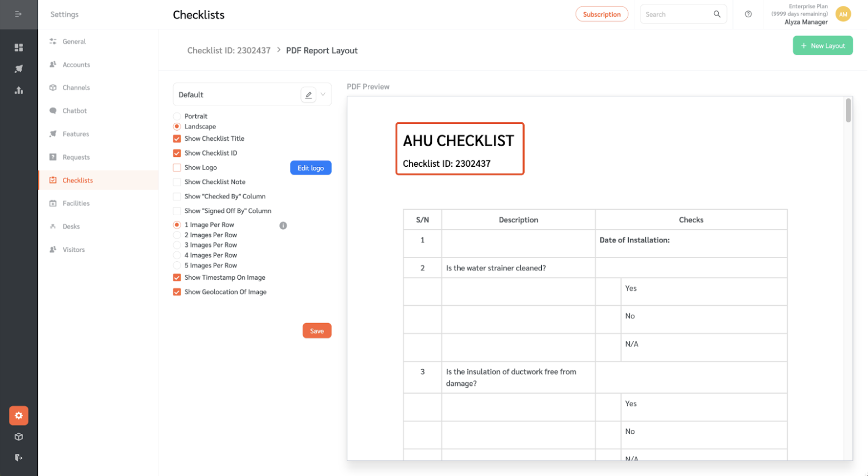Open the layout name edit pencil control
Viewport: 868px width, 476px height.
pyautogui.click(x=308, y=94)
